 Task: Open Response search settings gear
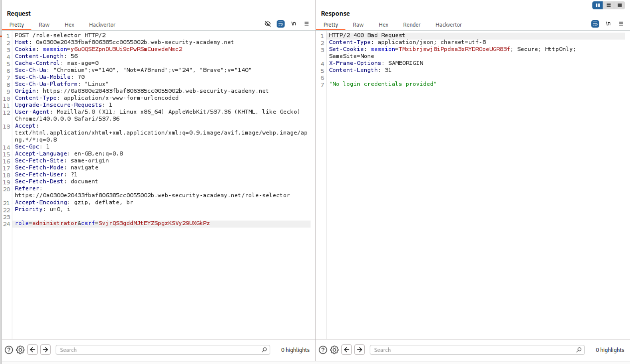point(335,350)
